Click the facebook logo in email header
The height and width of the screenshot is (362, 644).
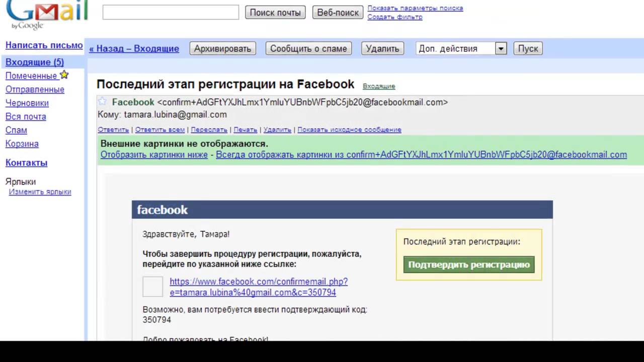[x=162, y=210]
